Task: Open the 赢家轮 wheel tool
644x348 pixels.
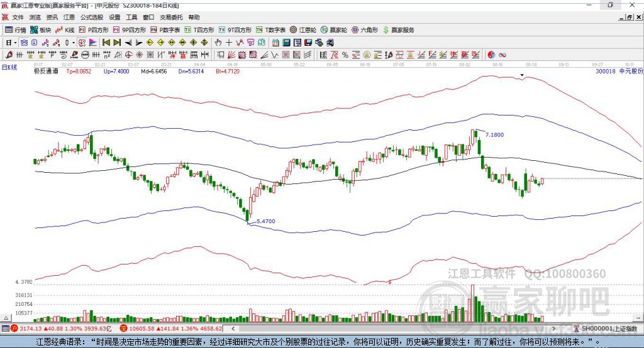Action: pyautogui.click(x=333, y=30)
